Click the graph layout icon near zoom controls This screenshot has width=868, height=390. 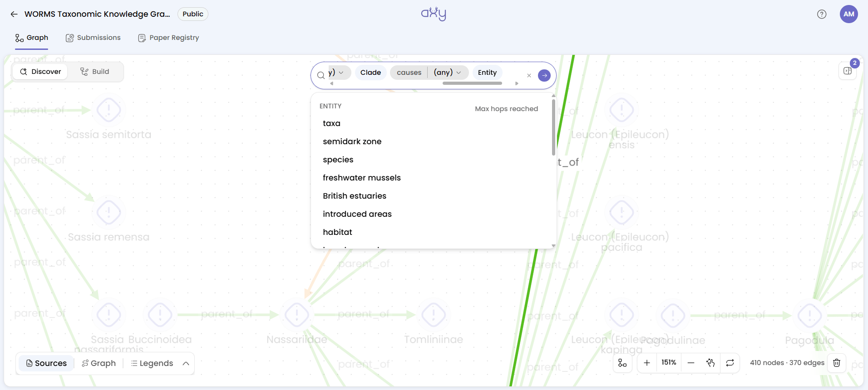tap(622, 363)
